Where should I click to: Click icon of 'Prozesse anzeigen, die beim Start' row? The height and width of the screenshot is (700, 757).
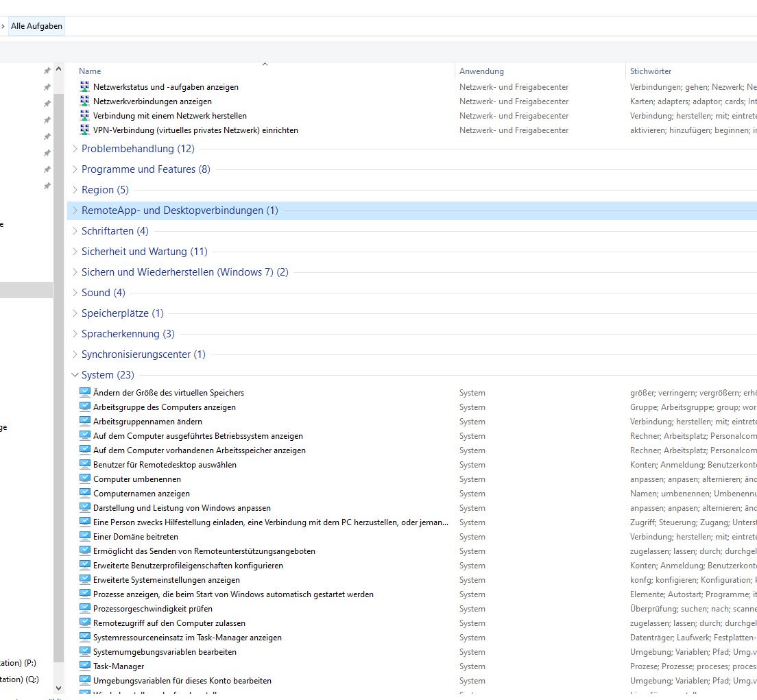coord(85,594)
